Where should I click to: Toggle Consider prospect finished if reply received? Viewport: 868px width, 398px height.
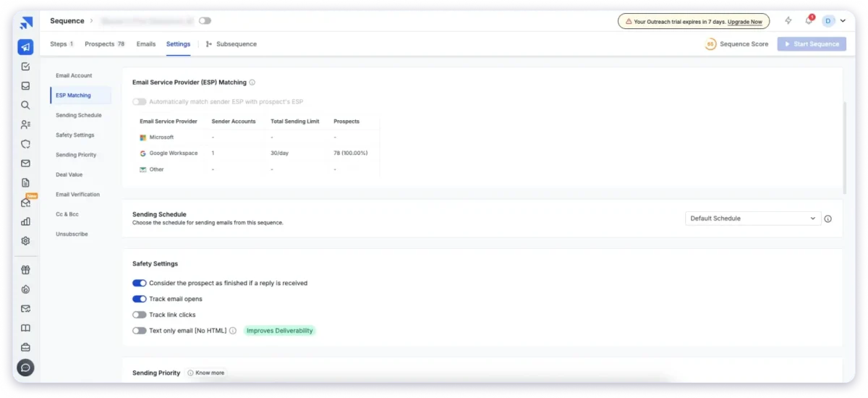(x=139, y=283)
